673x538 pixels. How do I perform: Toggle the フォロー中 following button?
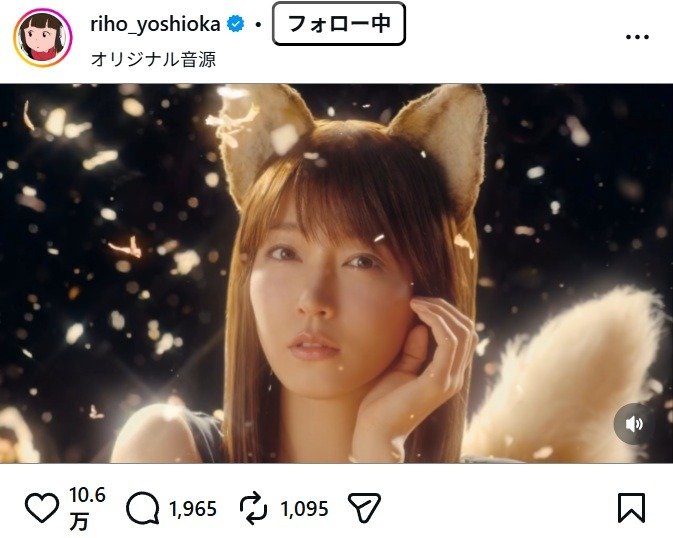coord(339,24)
